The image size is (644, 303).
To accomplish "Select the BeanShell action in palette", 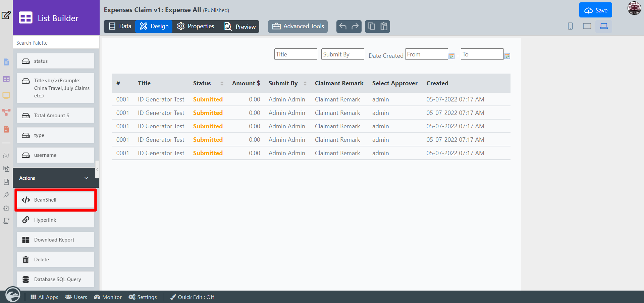I will (56, 200).
